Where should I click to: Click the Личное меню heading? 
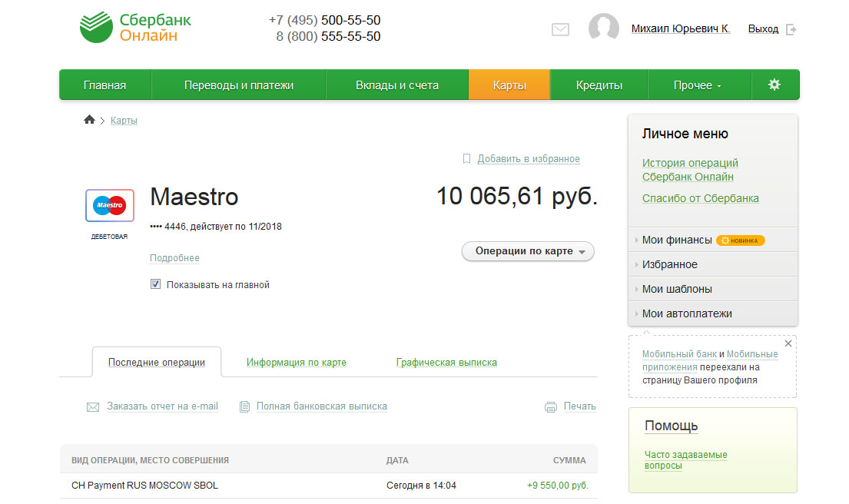[x=685, y=134]
